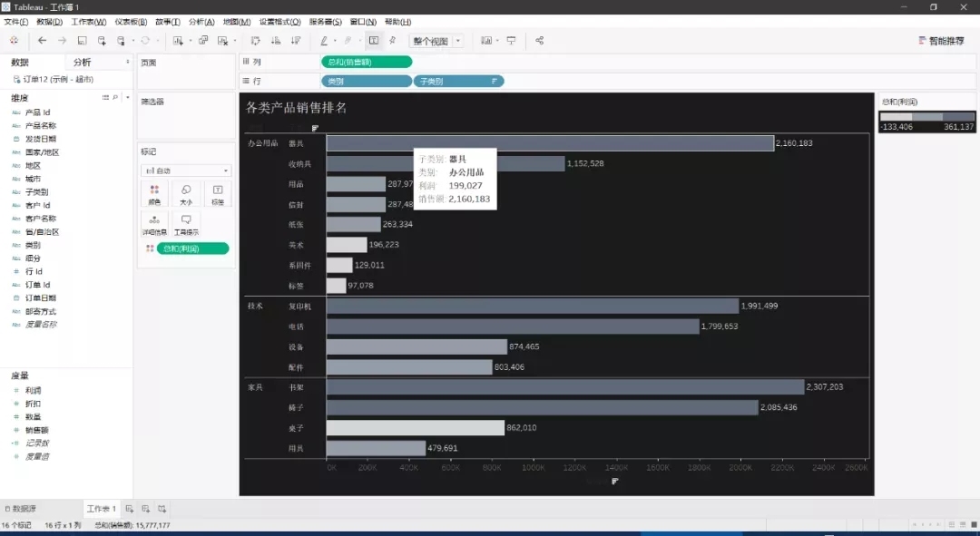
Task: Click the pause auto updates icon
Action: [x=122, y=41]
